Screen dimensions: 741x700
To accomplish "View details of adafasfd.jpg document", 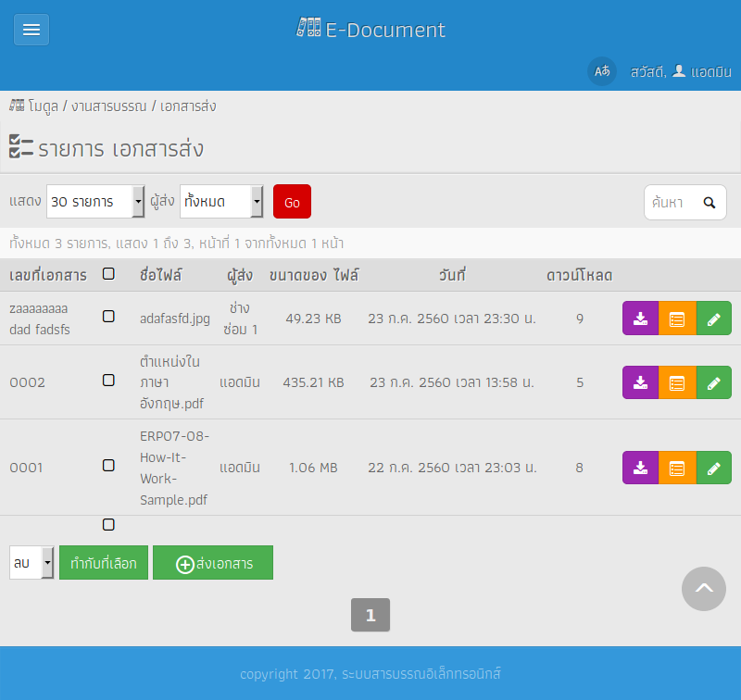I will (677, 319).
